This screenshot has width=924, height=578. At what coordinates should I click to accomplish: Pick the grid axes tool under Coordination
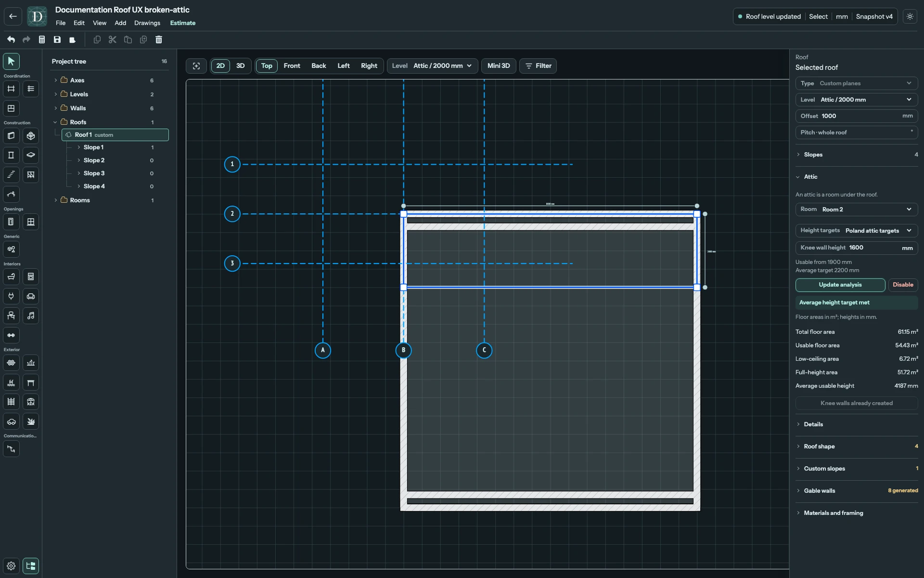point(11,89)
